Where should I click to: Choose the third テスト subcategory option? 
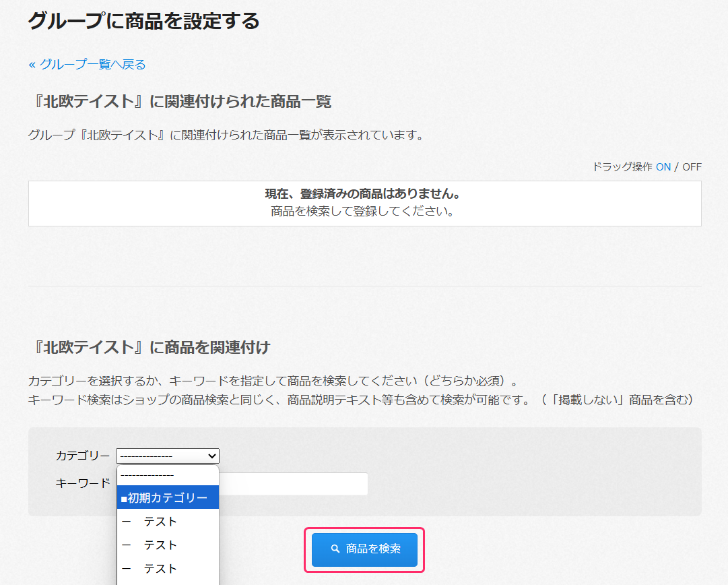[x=168, y=569]
